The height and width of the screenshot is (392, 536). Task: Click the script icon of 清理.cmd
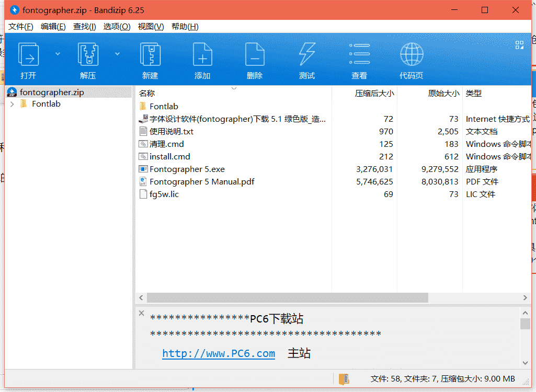pyautogui.click(x=143, y=144)
